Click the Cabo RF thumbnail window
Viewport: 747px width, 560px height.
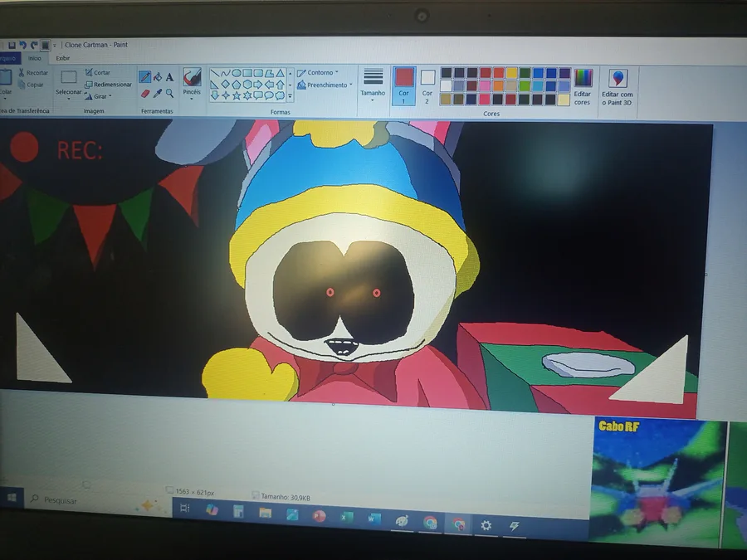point(660,482)
